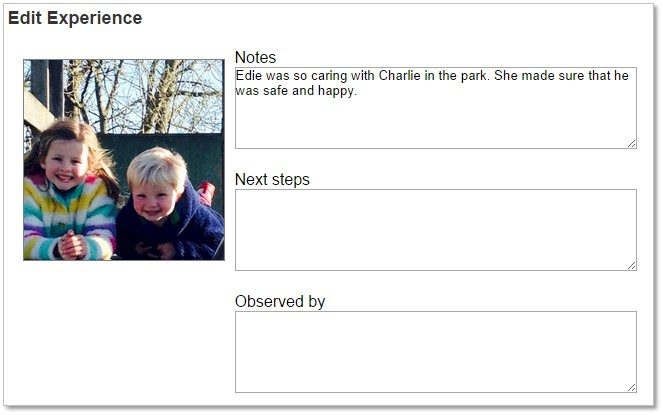
Task: Click inside the Notes text area
Action: (x=436, y=108)
